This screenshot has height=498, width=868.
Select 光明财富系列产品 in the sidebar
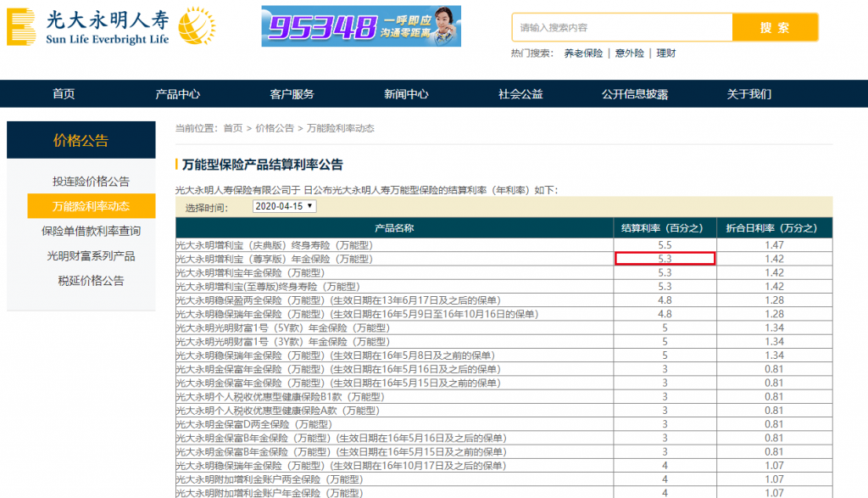tap(91, 256)
